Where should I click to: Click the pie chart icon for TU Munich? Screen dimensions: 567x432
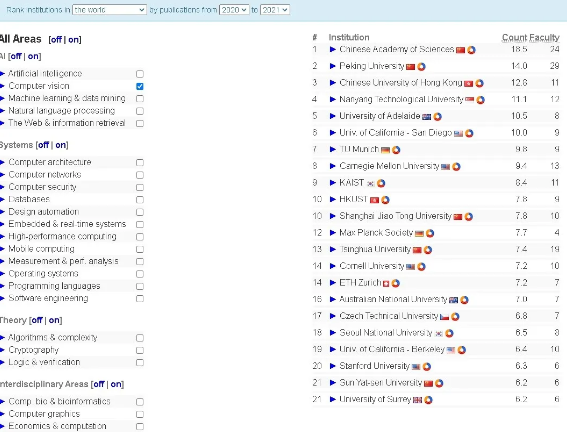coord(396,150)
